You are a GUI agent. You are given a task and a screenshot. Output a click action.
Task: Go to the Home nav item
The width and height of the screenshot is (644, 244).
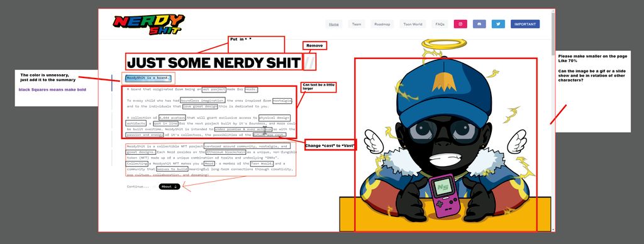click(x=334, y=25)
